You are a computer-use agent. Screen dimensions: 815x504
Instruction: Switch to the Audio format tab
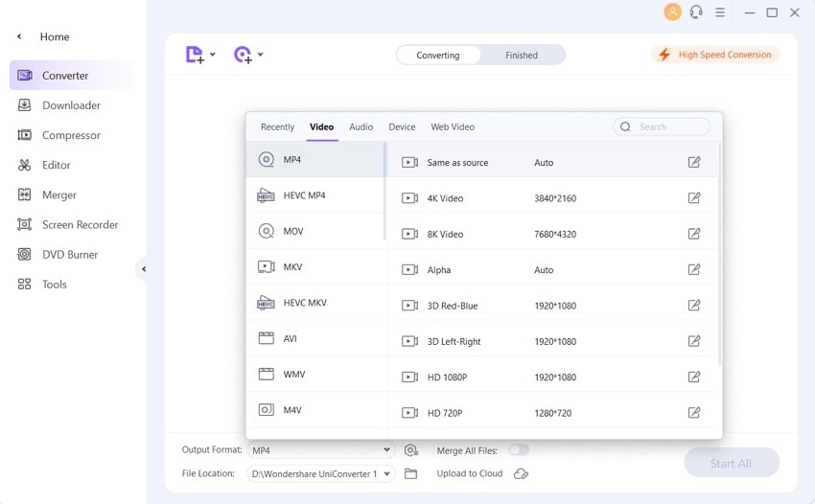tap(361, 126)
